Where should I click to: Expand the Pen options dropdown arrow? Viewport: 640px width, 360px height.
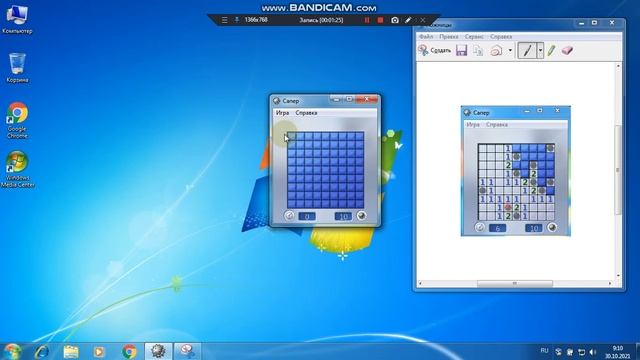pyautogui.click(x=540, y=51)
